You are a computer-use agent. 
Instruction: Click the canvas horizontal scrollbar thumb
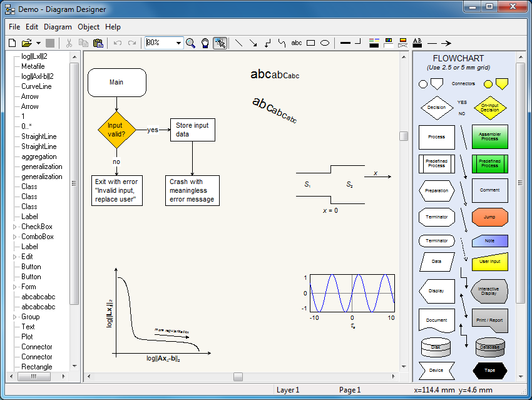(238, 377)
